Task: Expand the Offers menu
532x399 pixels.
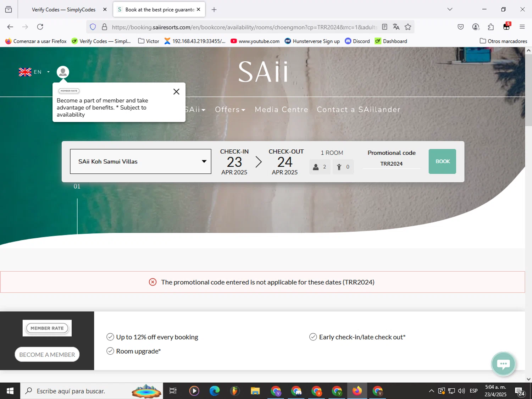Action: point(230,110)
